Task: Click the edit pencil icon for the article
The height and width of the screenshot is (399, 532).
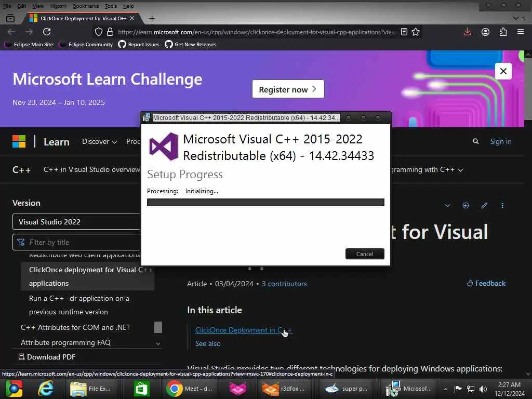Action: 484,206
